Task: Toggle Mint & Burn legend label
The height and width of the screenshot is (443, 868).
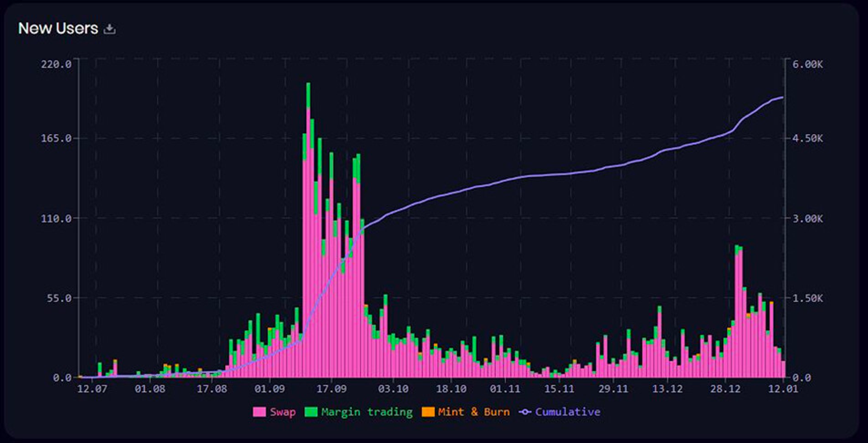Action: pos(474,412)
